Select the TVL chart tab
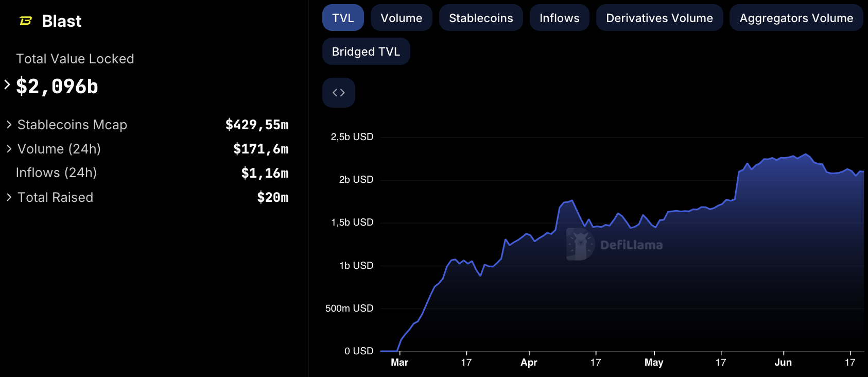This screenshot has height=377, width=868. [x=343, y=18]
